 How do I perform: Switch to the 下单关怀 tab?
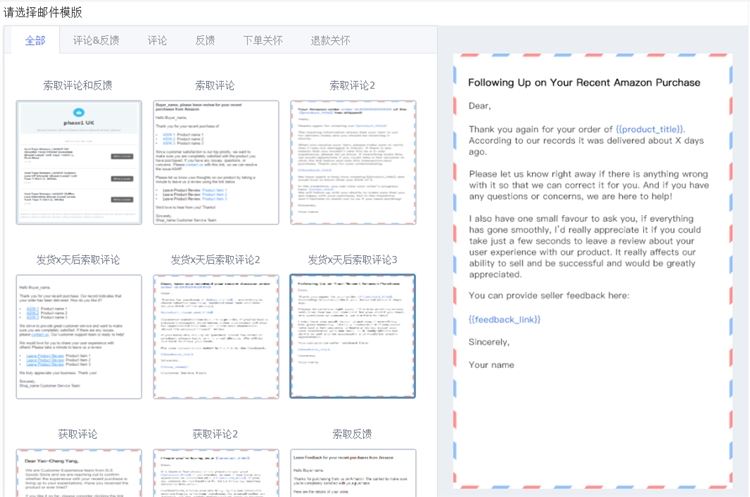[263, 40]
